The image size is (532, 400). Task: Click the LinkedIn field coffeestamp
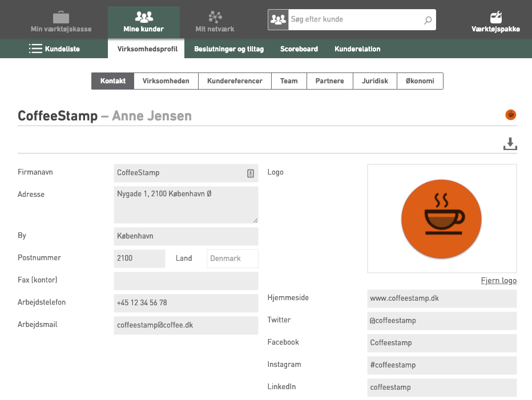pyautogui.click(x=442, y=387)
